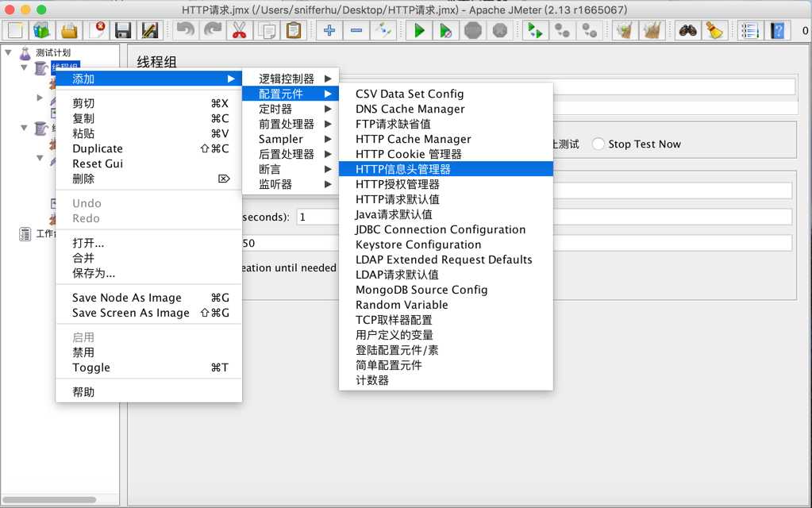The height and width of the screenshot is (508, 812).
Task: Add HTTP Cache Manager element
Action: 446,139
